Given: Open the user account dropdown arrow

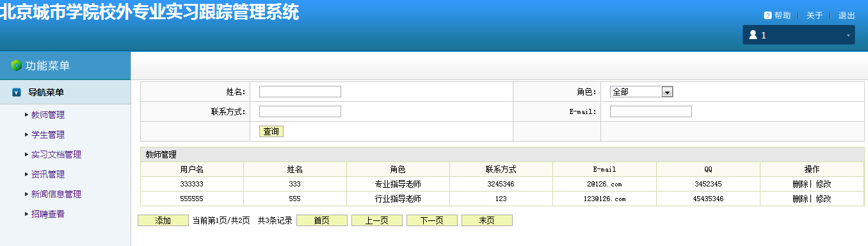Looking at the screenshot, I should point(848,35).
